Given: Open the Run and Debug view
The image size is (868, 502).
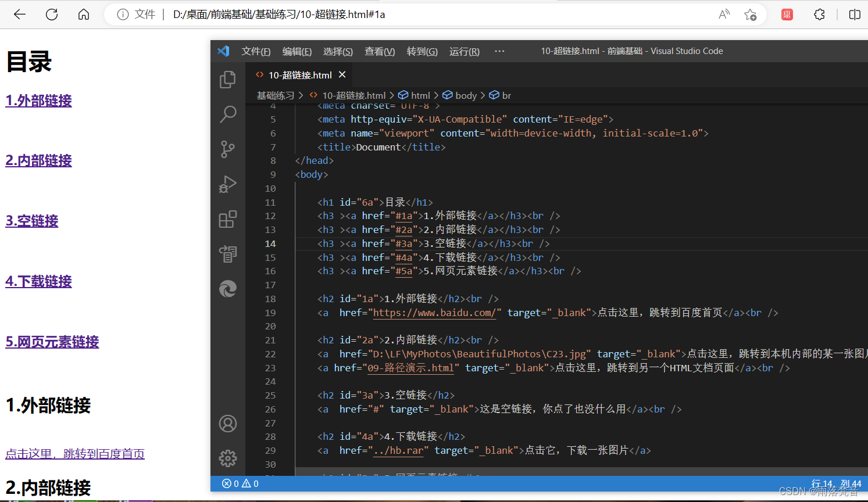Looking at the screenshot, I should click(x=228, y=184).
